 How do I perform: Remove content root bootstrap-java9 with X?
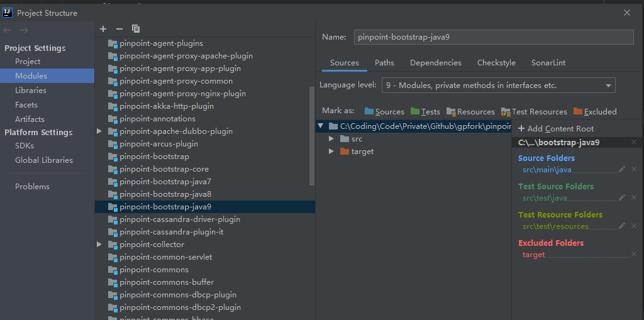pos(634,142)
